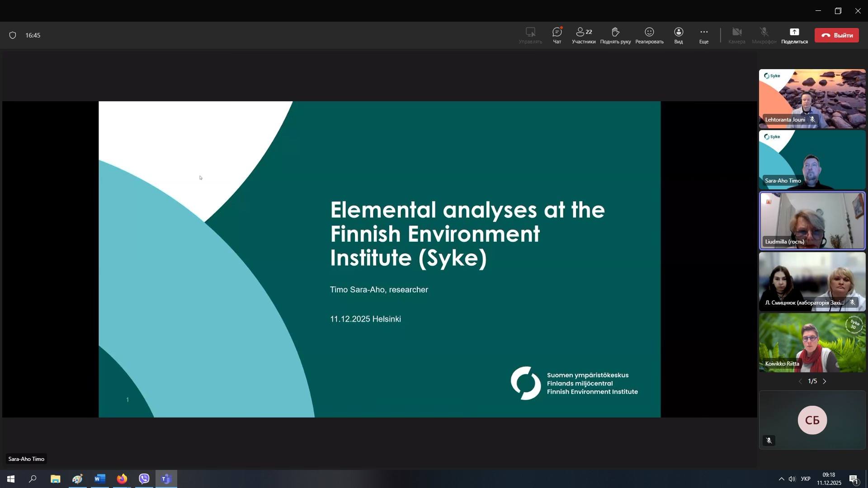Open the More options menu
The width and height of the screenshot is (868, 488).
tap(703, 35)
